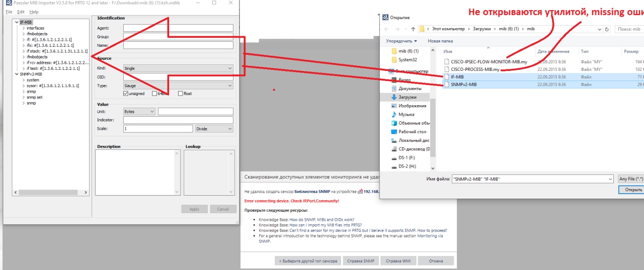Click into the Agent input field
The height and width of the screenshot is (270, 644).
[178, 28]
